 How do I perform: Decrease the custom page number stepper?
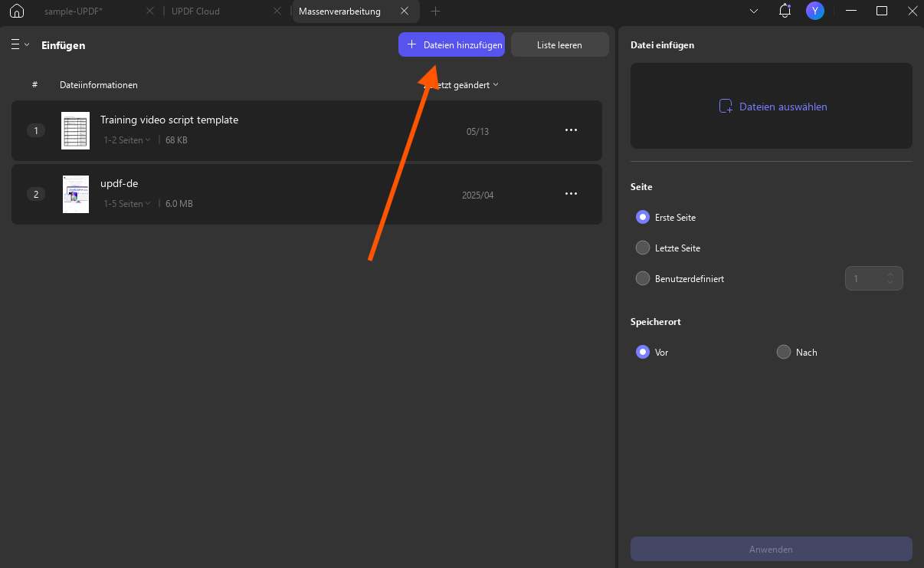click(890, 283)
